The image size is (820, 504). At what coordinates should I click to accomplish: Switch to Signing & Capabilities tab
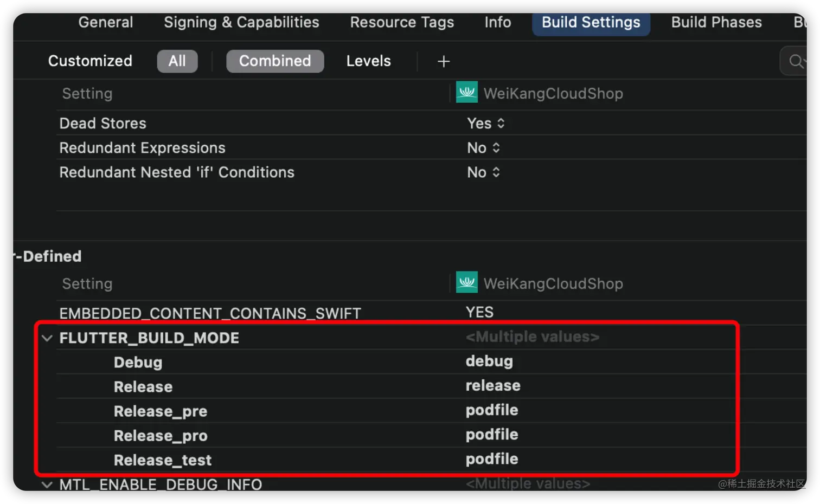241,22
